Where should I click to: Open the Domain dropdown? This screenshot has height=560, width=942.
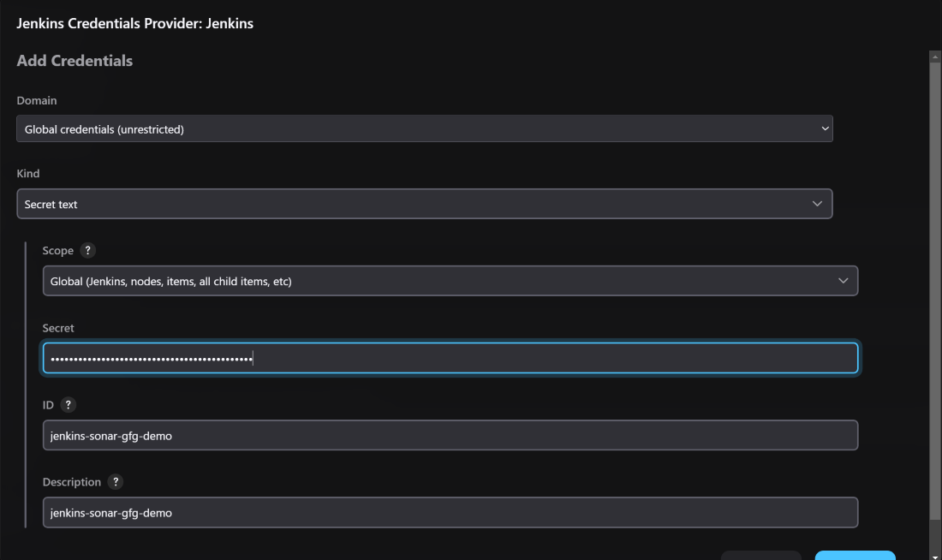(424, 128)
